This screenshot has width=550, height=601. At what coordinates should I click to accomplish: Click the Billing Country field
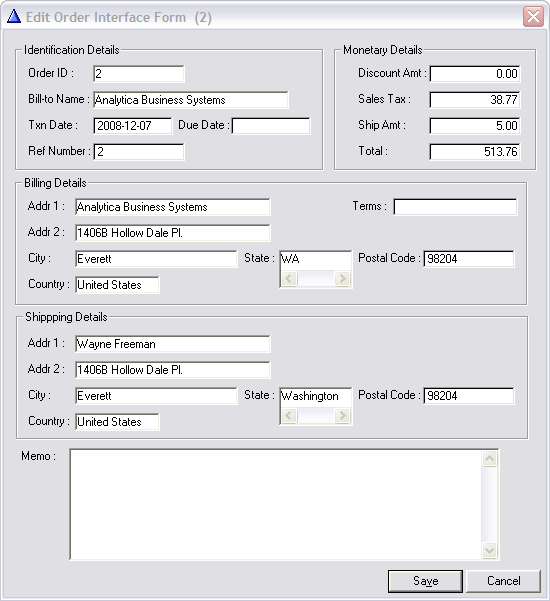click(x=117, y=285)
